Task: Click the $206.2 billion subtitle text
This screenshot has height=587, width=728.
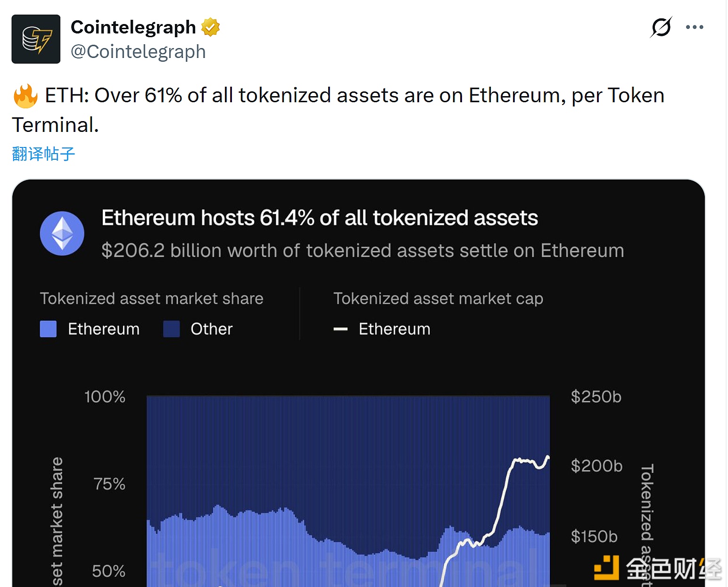Action: click(x=363, y=251)
